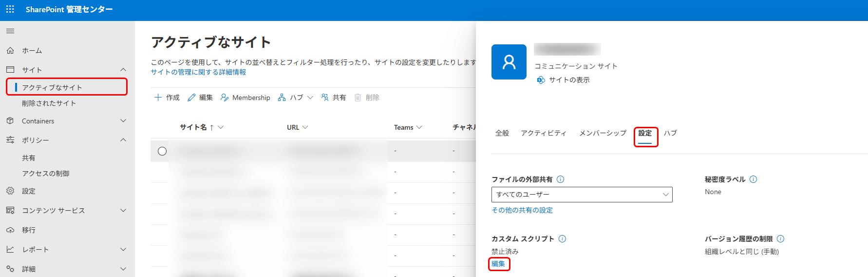Click the sharing people icon
This screenshot has width=868, height=277.
[325, 98]
